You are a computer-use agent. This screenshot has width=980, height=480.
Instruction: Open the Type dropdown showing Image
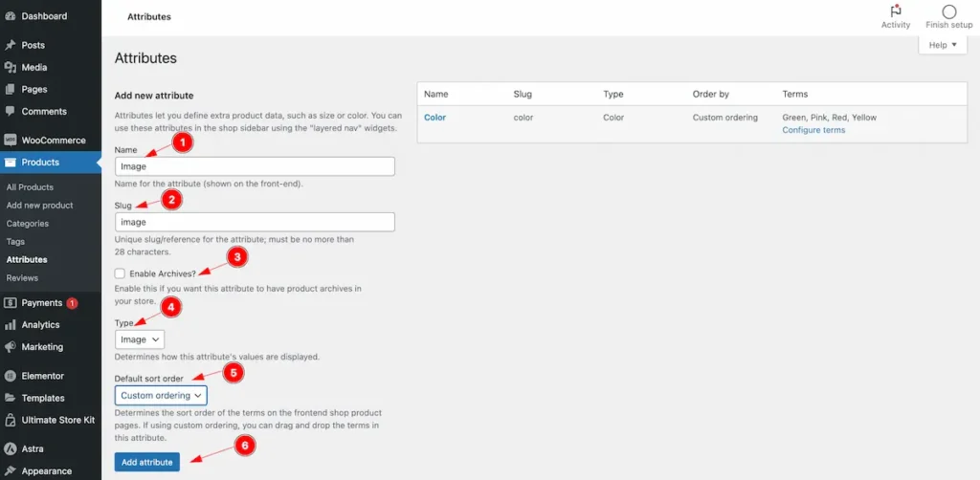140,339
